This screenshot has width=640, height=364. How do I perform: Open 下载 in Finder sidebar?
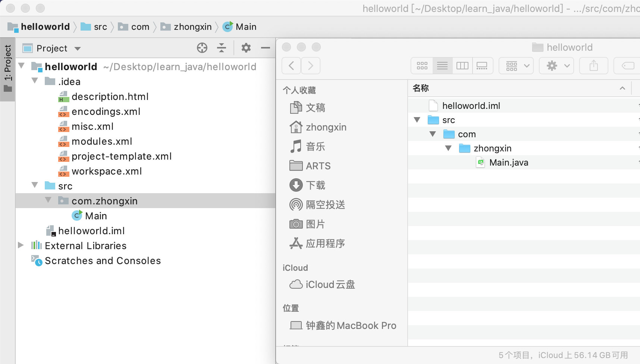(308, 185)
